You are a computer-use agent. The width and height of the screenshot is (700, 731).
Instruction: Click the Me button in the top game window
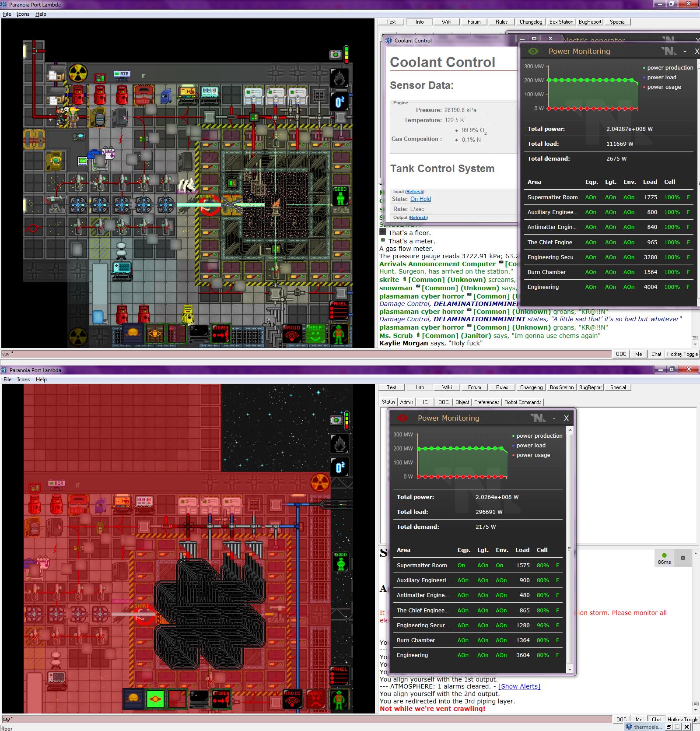click(x=639, y=354)
